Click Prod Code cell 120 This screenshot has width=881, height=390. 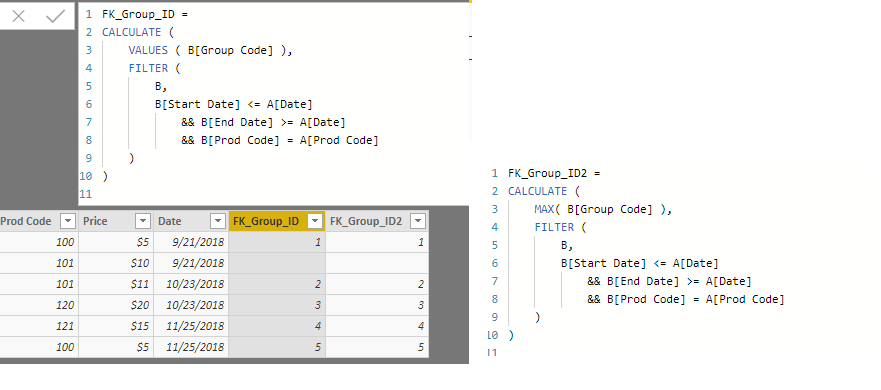click(39, 305)
